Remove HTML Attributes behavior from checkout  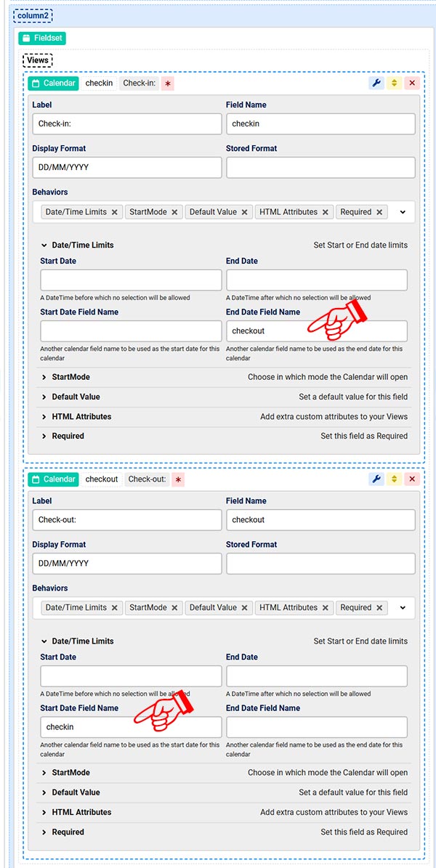[x=326, y=608]
